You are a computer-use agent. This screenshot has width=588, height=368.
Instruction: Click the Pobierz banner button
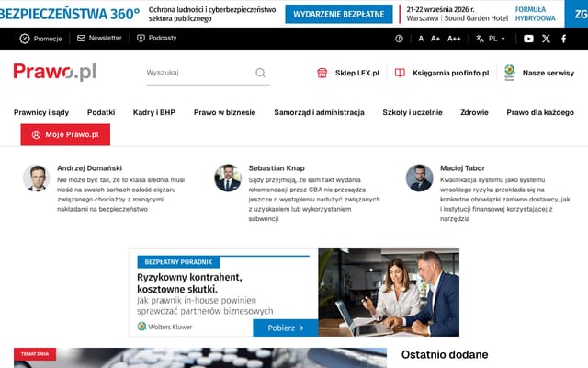tap(286, 328)
